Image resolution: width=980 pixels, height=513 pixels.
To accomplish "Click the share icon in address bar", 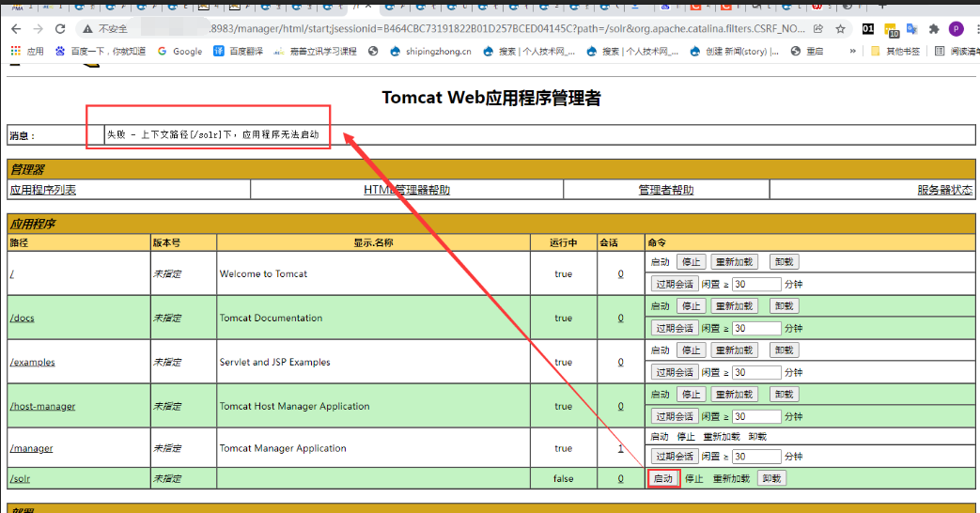I will (818, 29).
